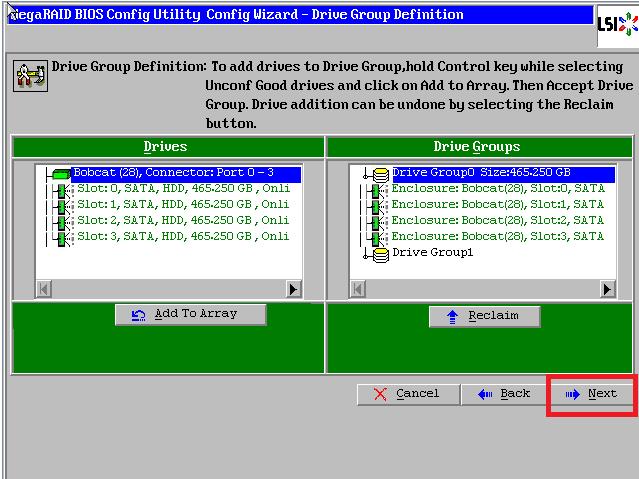Viewport: 639px width, 479px height.
Task: Click the Slot: 1 drive icon in Drives
Action: click(x=64, y=206)
